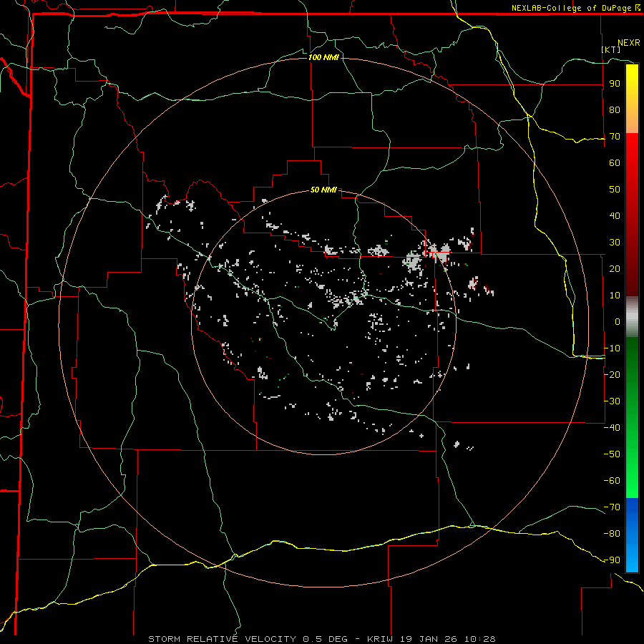This screenshot has width=644, height=644.
Task: Click the -60 scale label
Action: (x=612, y=481)
